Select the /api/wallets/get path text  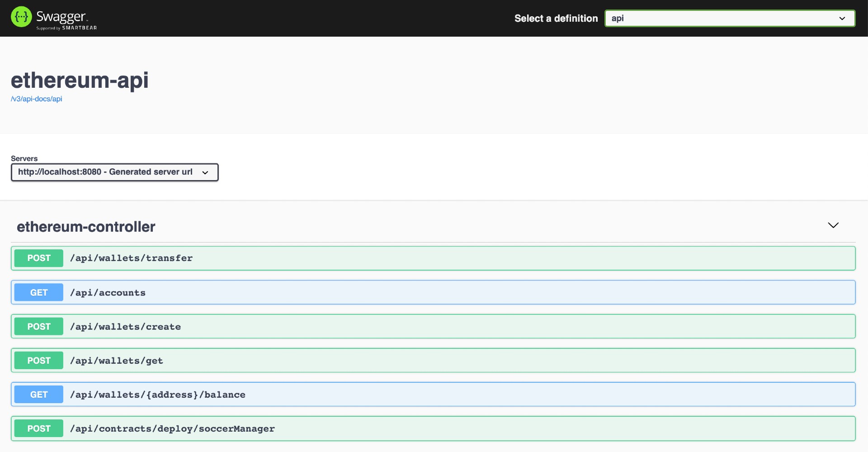coord(117,361)
